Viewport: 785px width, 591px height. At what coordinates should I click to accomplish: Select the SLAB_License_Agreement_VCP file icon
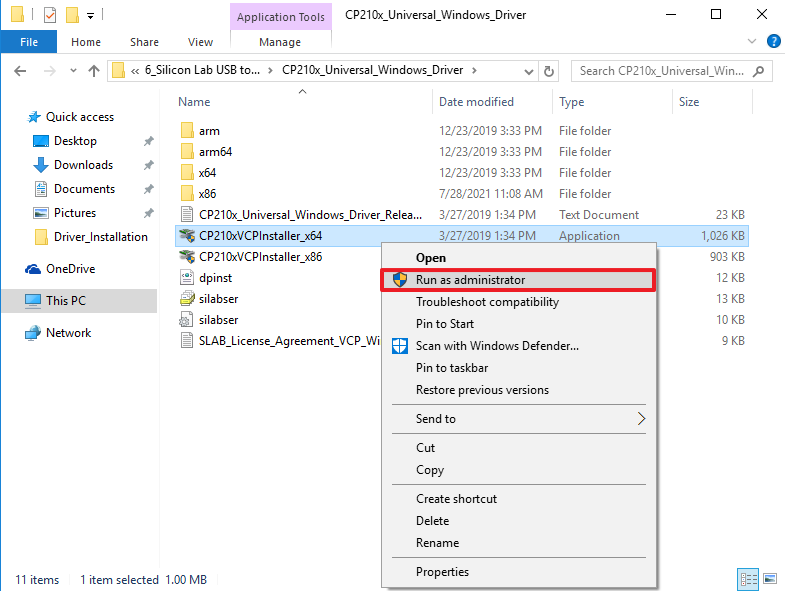pos(187,341)
